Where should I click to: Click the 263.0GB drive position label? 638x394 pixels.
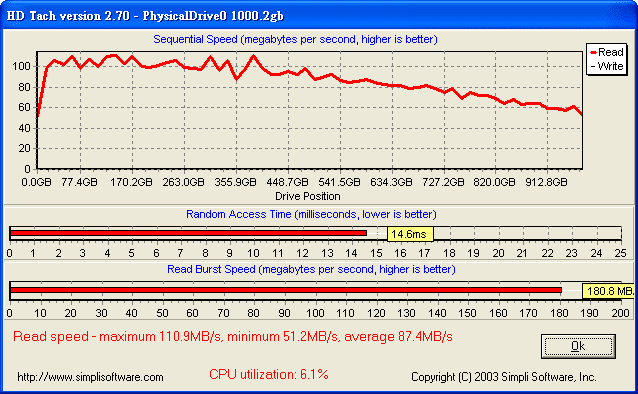184,182
